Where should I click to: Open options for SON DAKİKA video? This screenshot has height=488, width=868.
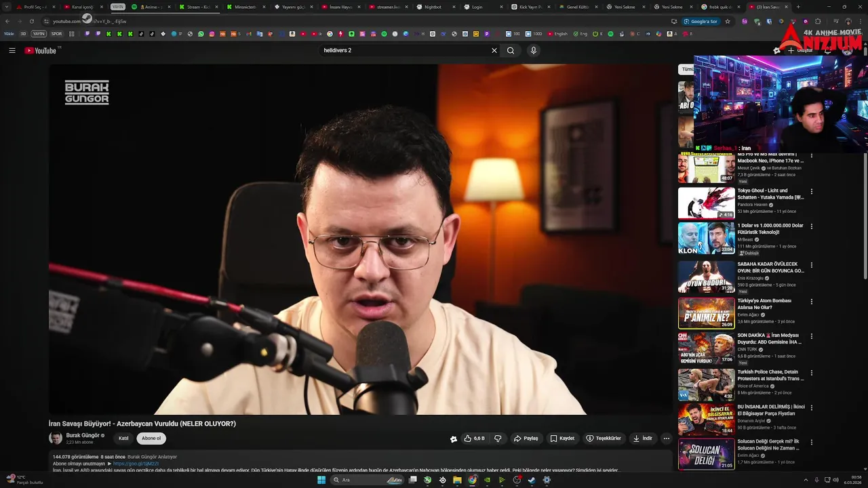coord(811,336)
